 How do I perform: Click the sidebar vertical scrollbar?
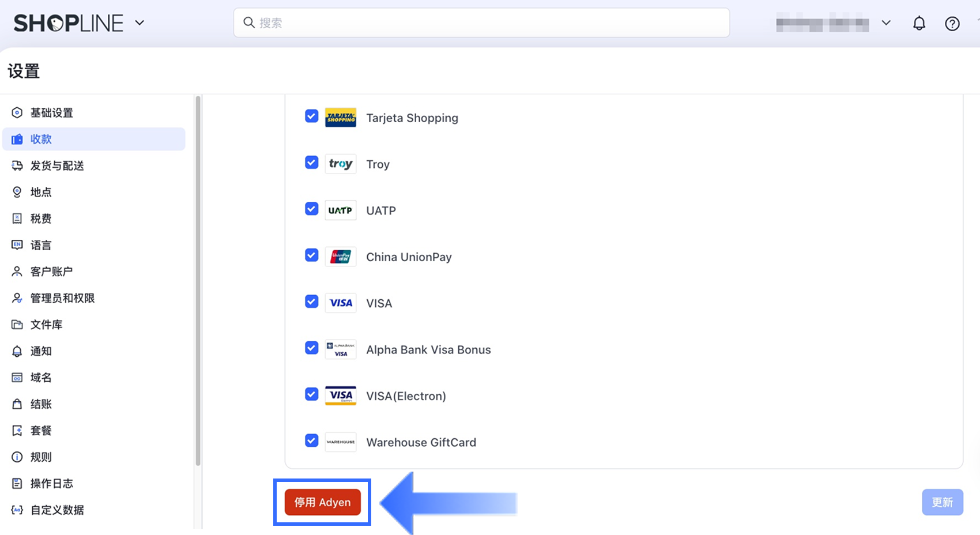pos(198,281)
